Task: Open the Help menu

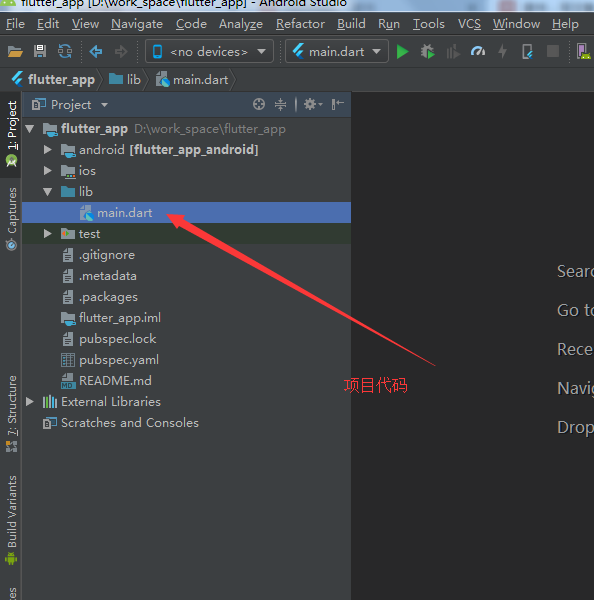Action: pos(565,24)
